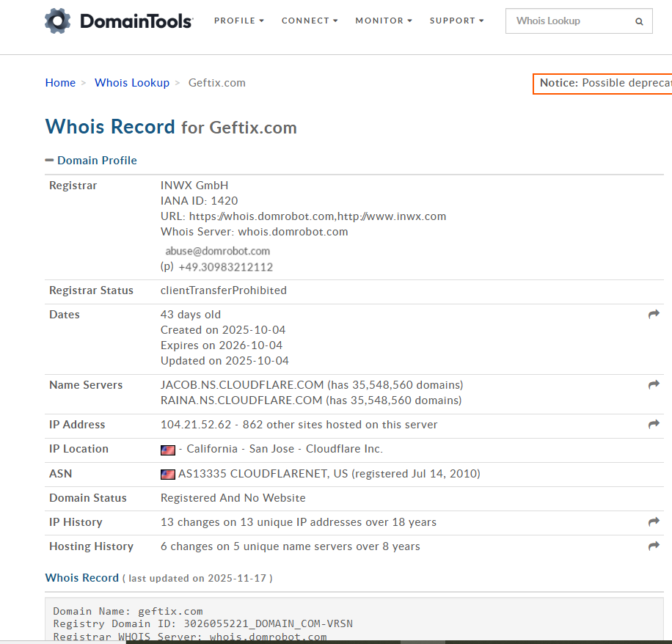
Task: Click the US flag in IP Location row
Action: pos(168,450)
